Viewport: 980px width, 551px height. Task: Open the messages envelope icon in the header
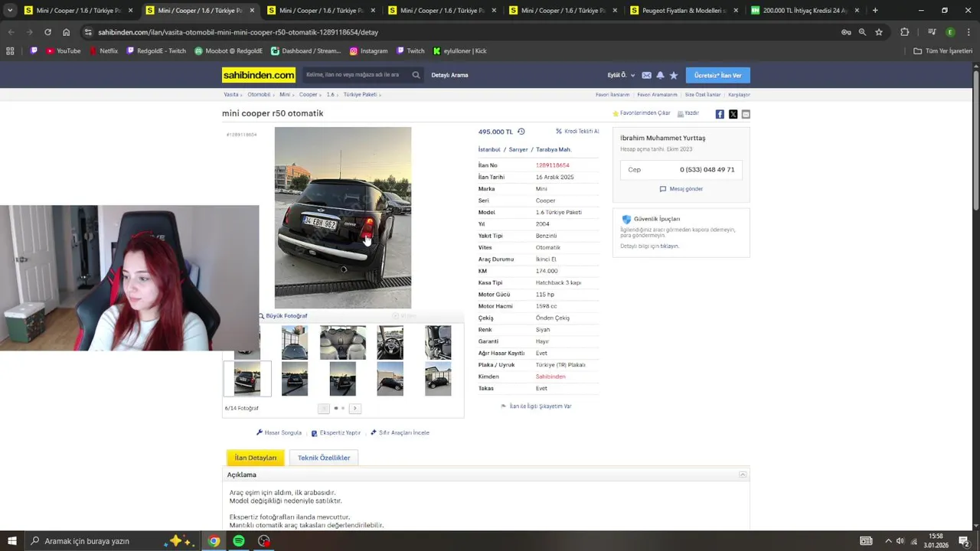pos(646,75)
